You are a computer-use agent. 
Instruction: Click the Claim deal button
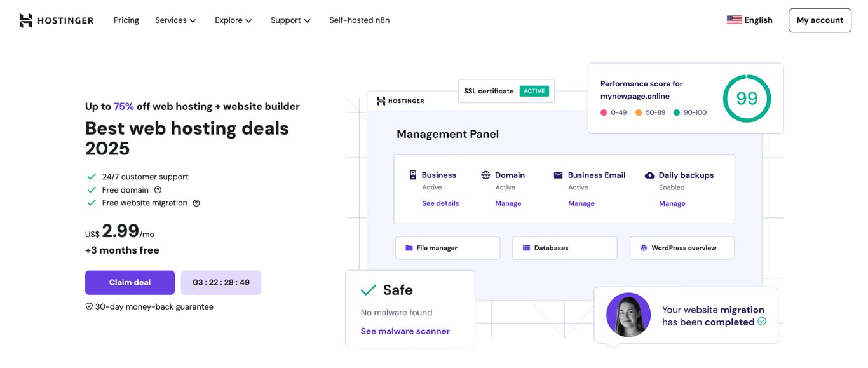click(130, 282)
